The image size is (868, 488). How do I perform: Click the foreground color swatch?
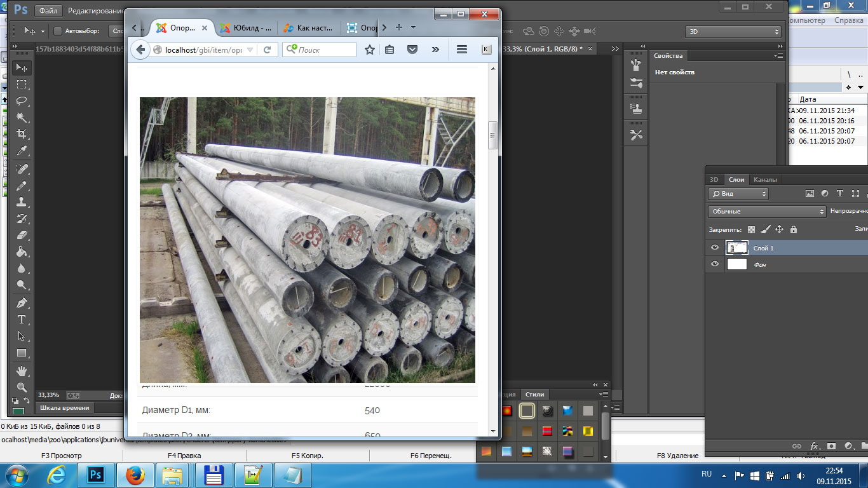[18, 412]
